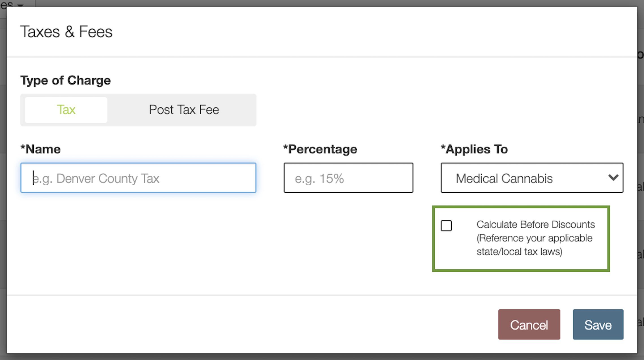
Task: Click the 'e.g. Denver County Tax' placeholder
Action: pos(96,179)
